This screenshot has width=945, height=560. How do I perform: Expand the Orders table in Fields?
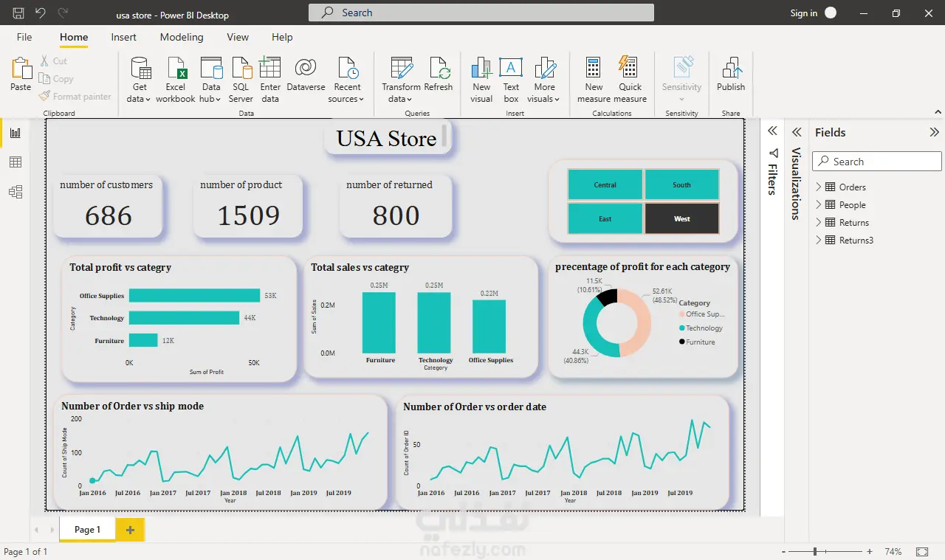click(818, 187)
